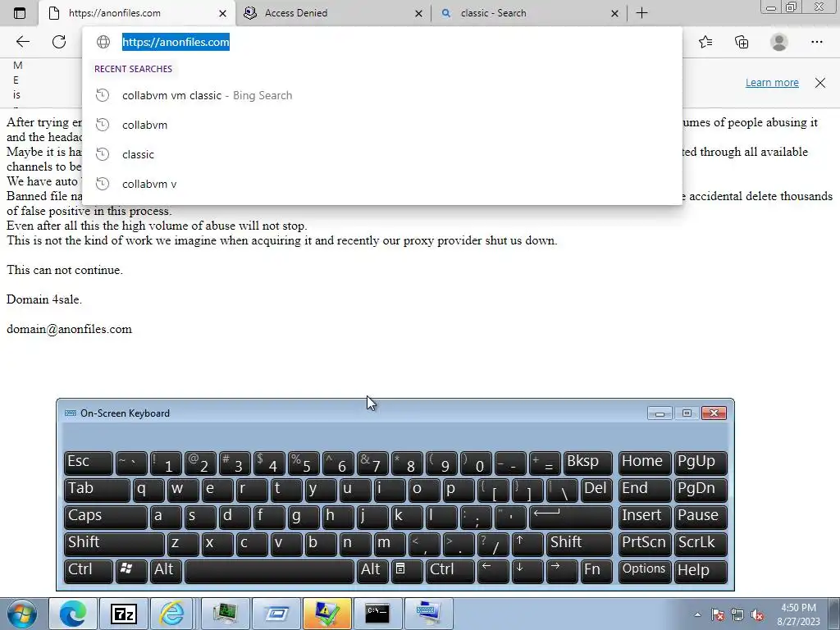Click the Learn more link

[772, 83]
